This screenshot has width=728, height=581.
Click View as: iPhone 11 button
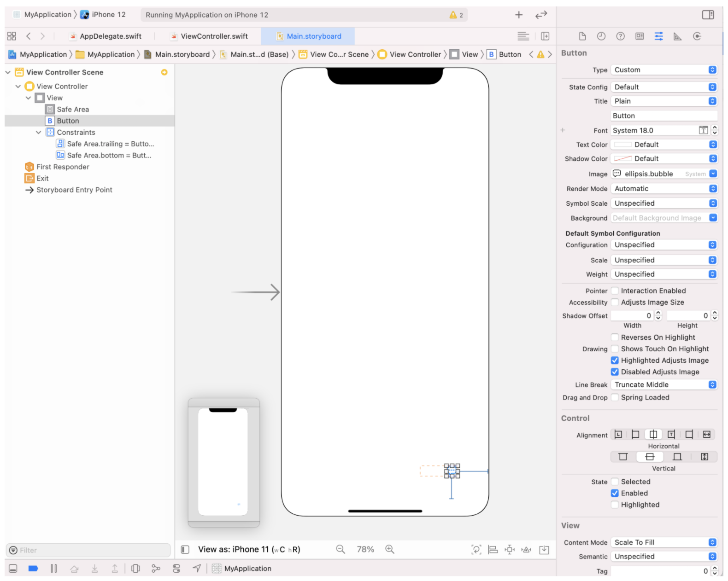249,550
